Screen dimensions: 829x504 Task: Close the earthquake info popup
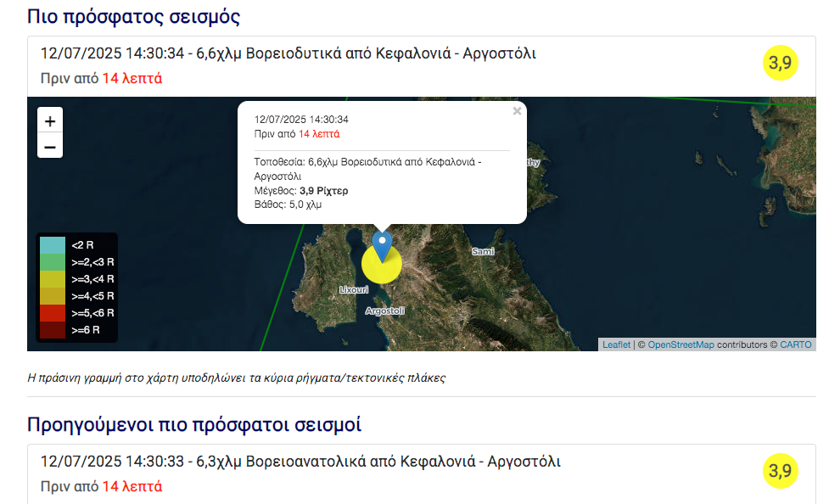pos(517,111)
